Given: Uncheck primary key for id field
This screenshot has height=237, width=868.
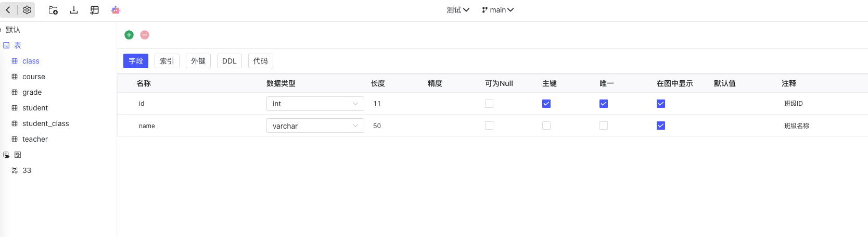Looking at the screenshot, I should [546, 104].
